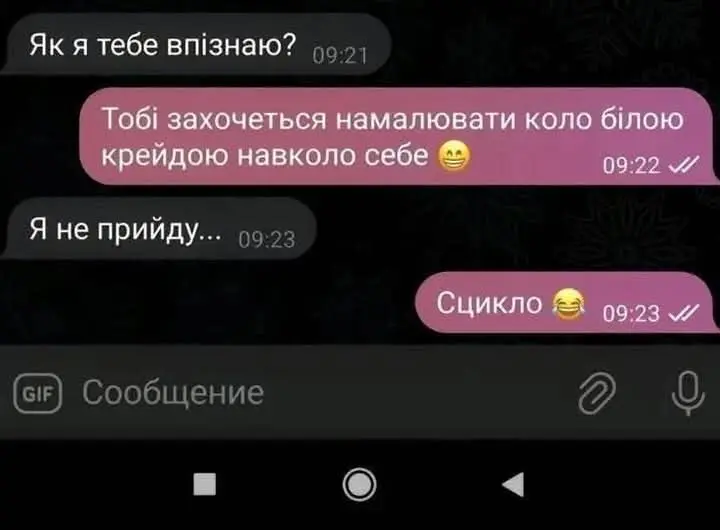Screen dimensions: 720x530
Task: Click double checkmarks on the Сцикло message
Action: click(x=684, y=313)
